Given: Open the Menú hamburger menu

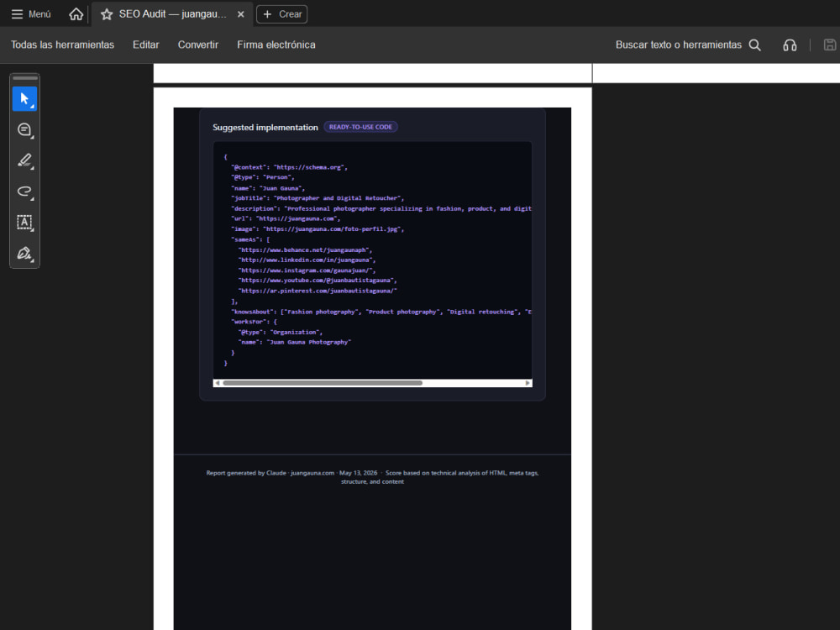Looking at the screenshot, I should click(x=30, y=14).
